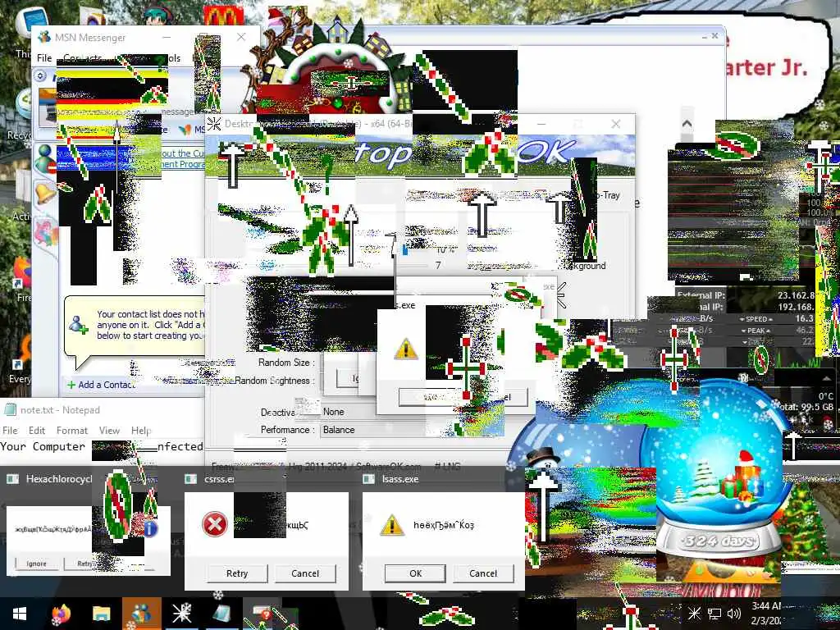The width and height of the screenshot is (840, 630).
Task: Open Help menu in Notepad
Action: click(141, 430)
